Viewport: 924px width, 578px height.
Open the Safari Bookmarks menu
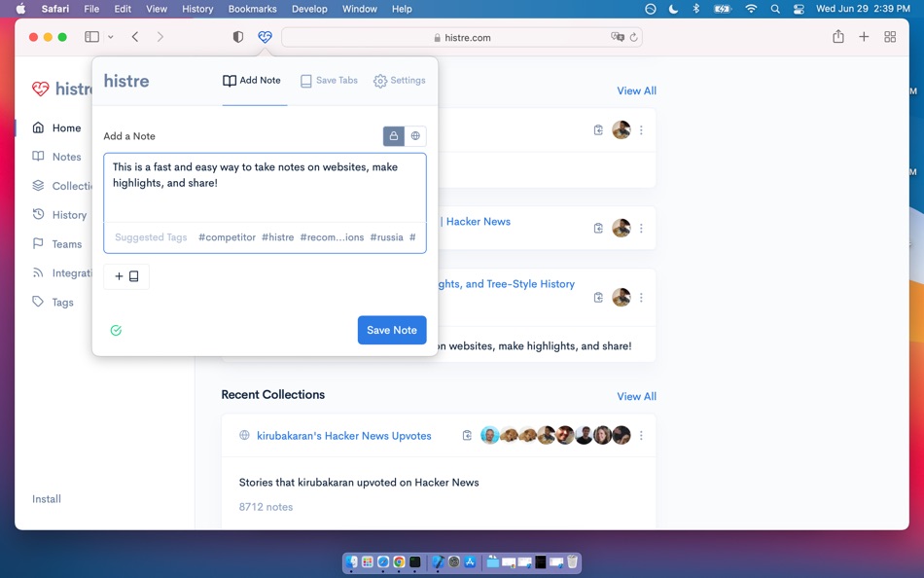coord(252,9)
